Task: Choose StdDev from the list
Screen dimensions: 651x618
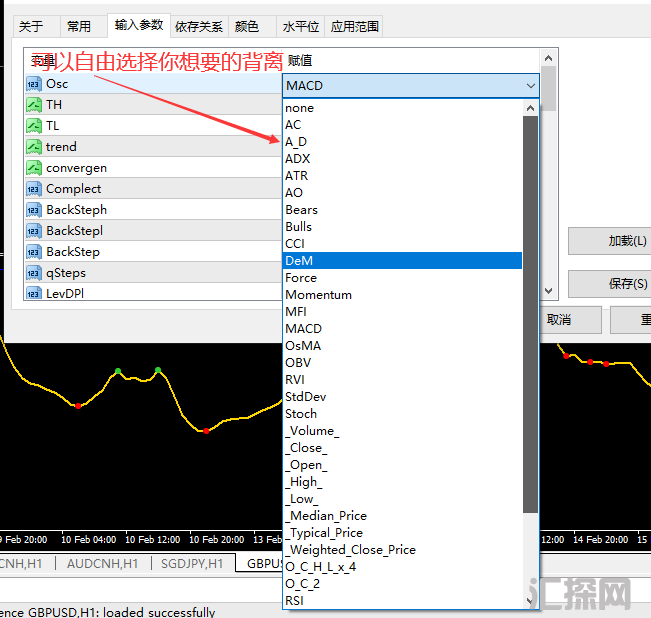Action: (x=402, y=397)
